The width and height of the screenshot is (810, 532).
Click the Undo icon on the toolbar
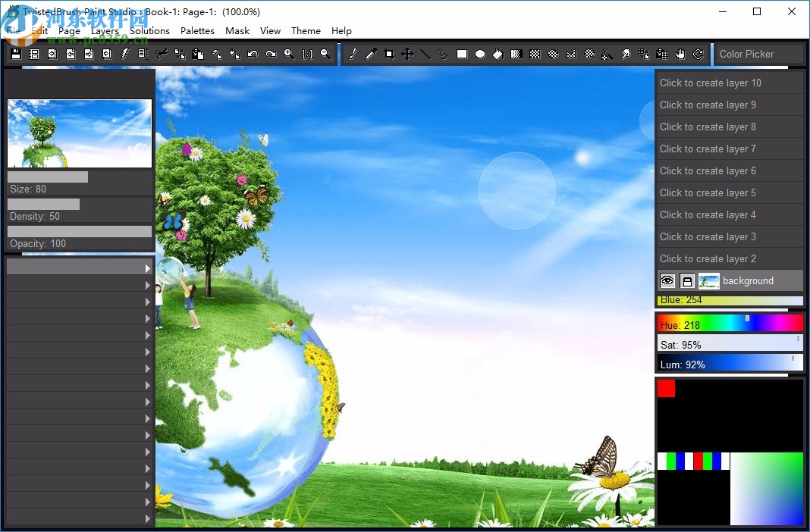pos(253,54)
